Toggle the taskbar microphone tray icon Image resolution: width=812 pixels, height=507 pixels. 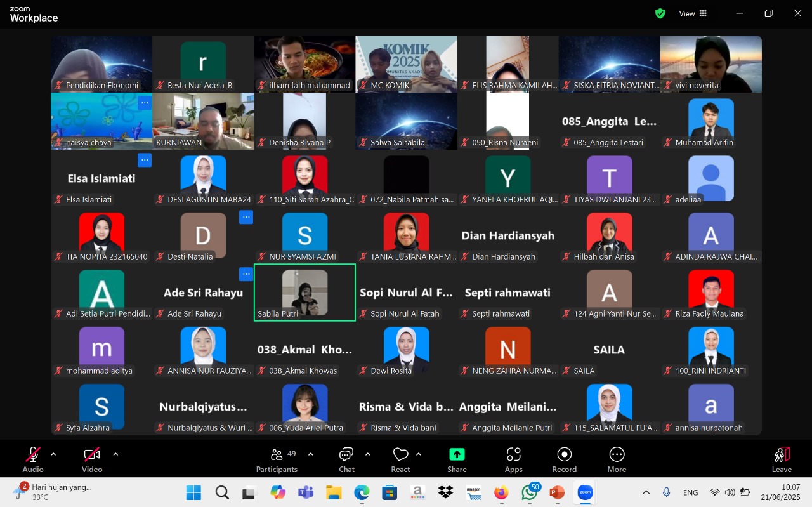tap(667, 492)
